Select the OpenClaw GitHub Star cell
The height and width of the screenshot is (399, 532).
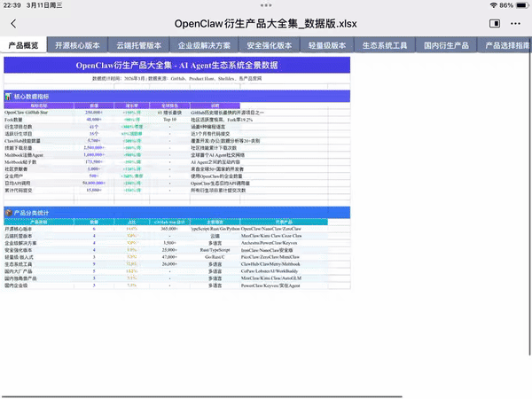pyautogui.click(x=39, y=113)
